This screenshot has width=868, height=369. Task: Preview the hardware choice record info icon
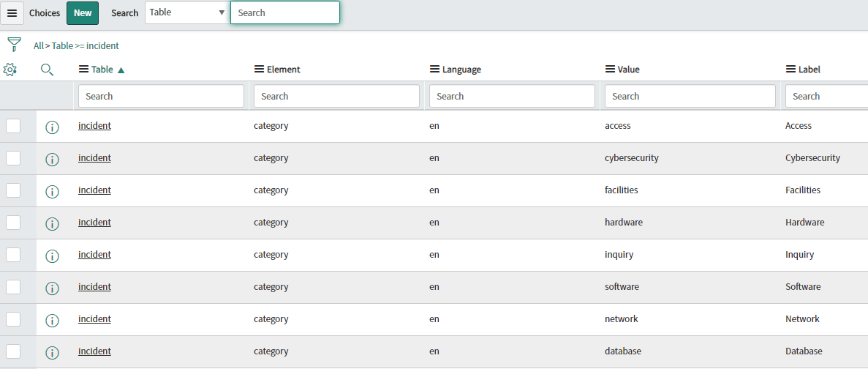click(x=52, y=223)
